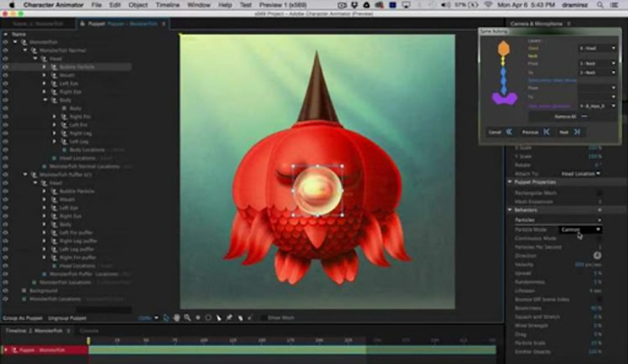The width and height of the screenshot is (628, 364).
Task: Select the arrow Selection tool
Action: (166, 318)
